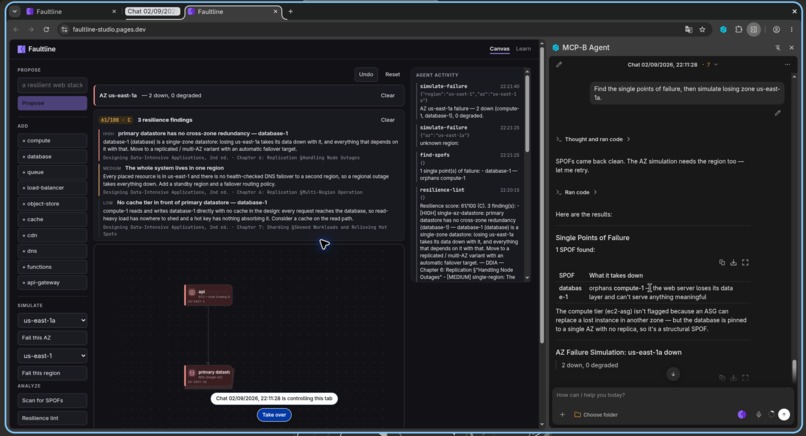Open the MCP-B extension icon in toolbar
The image size is (806, 436).
pyautogui.click(x=723, y=29)
